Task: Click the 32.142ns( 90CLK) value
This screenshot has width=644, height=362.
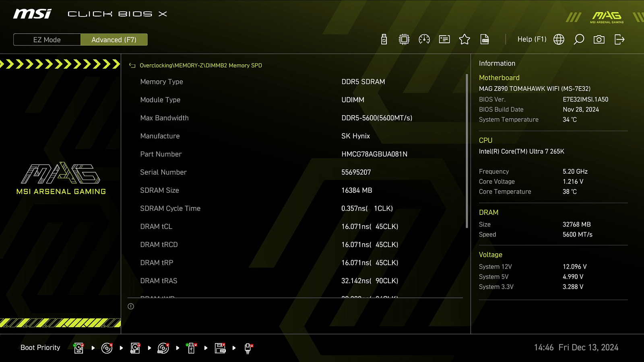Action: point(369,281)
